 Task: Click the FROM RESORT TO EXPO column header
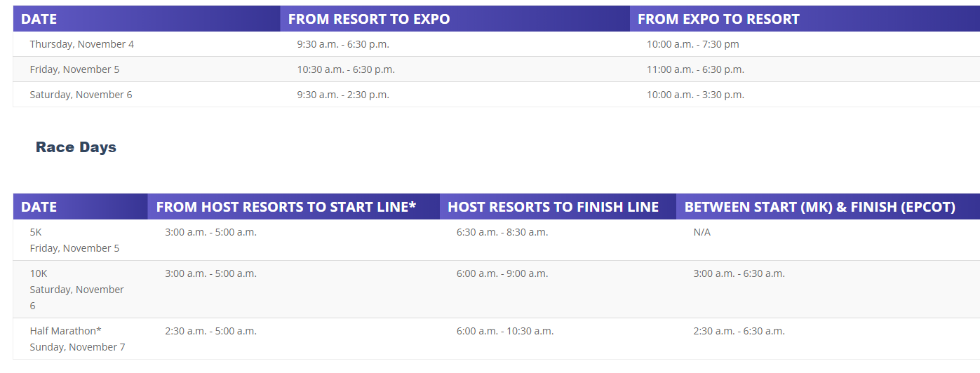(369, 19)
